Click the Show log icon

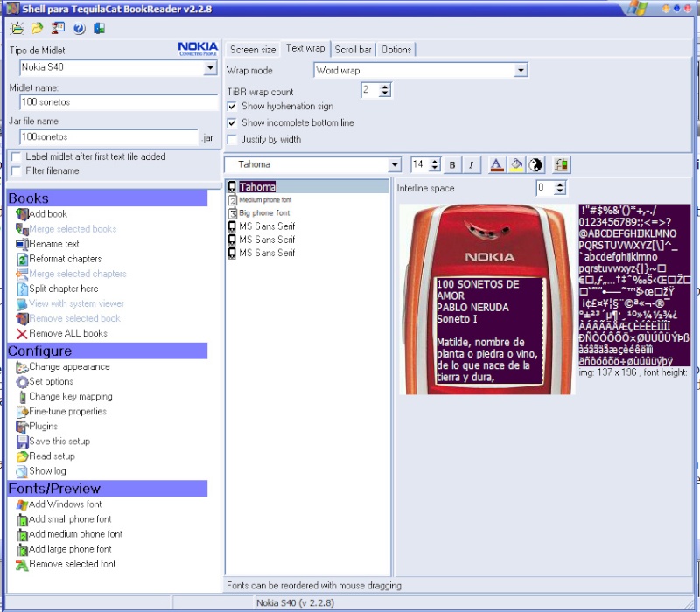pos(22,471)
